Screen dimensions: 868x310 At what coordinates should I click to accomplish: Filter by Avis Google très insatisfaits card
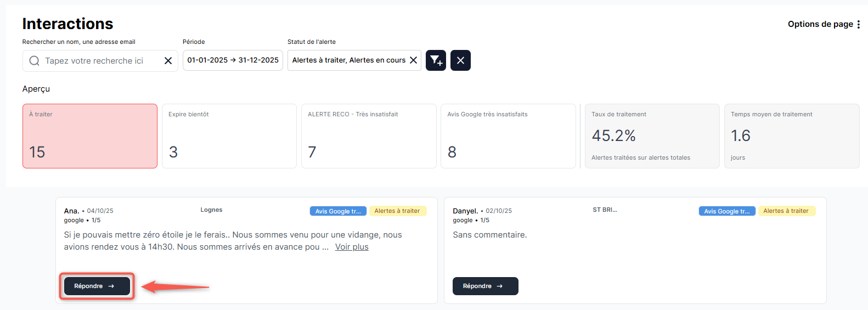(x=508, y=136)
